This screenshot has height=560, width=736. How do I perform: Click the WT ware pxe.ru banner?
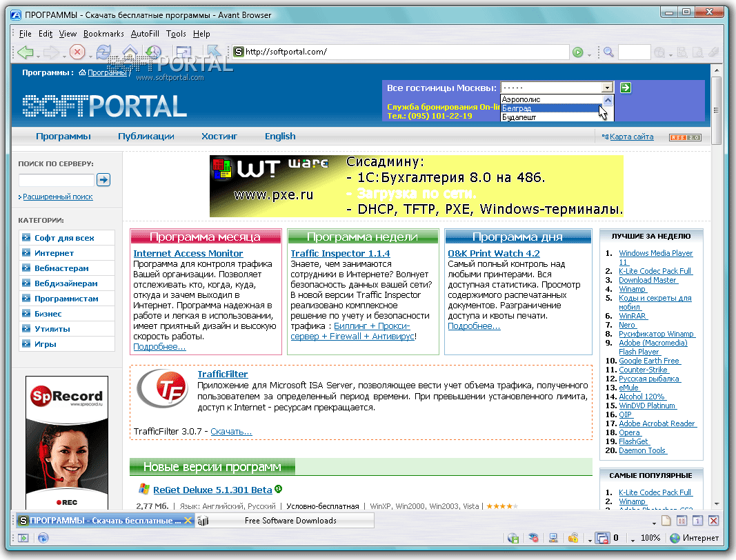click(x=417, y=186)
